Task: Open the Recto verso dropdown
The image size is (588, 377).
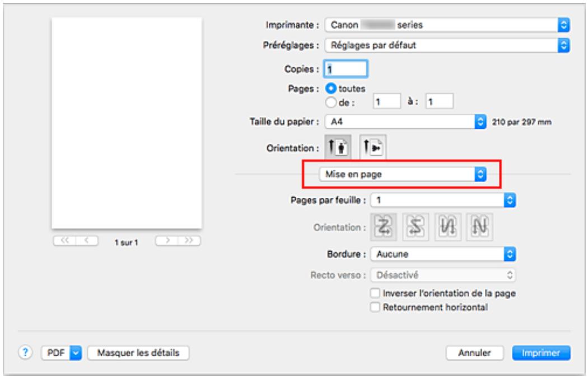Action: click(x=444, y=275)
